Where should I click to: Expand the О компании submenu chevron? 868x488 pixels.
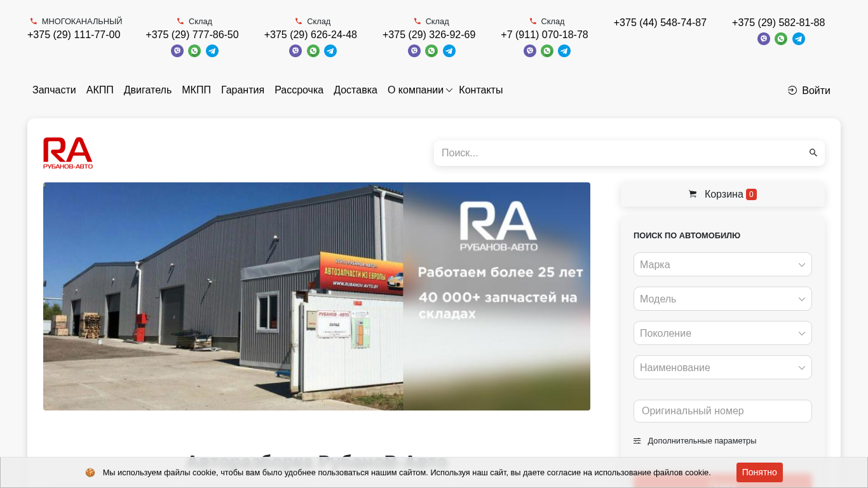tap(449, 91)
